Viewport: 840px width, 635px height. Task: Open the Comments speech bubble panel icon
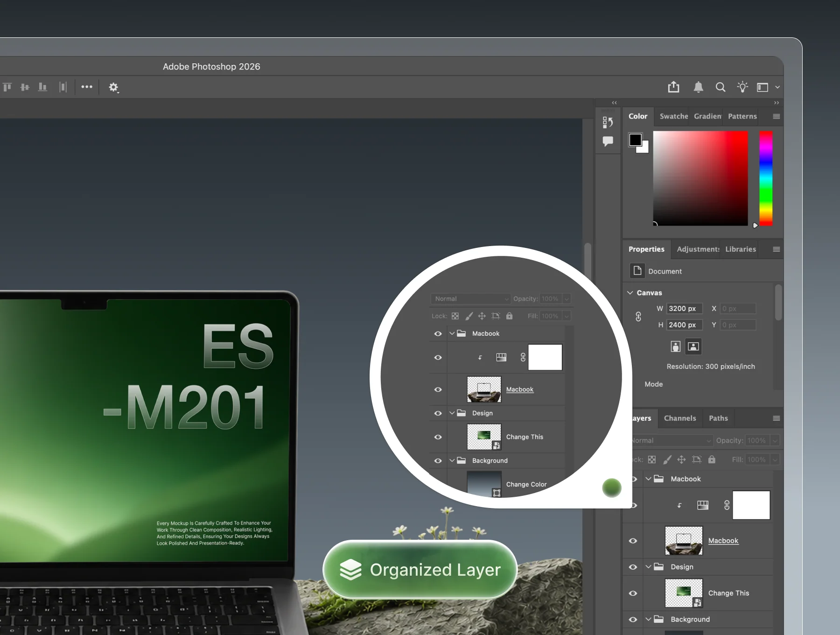[608, 141]
